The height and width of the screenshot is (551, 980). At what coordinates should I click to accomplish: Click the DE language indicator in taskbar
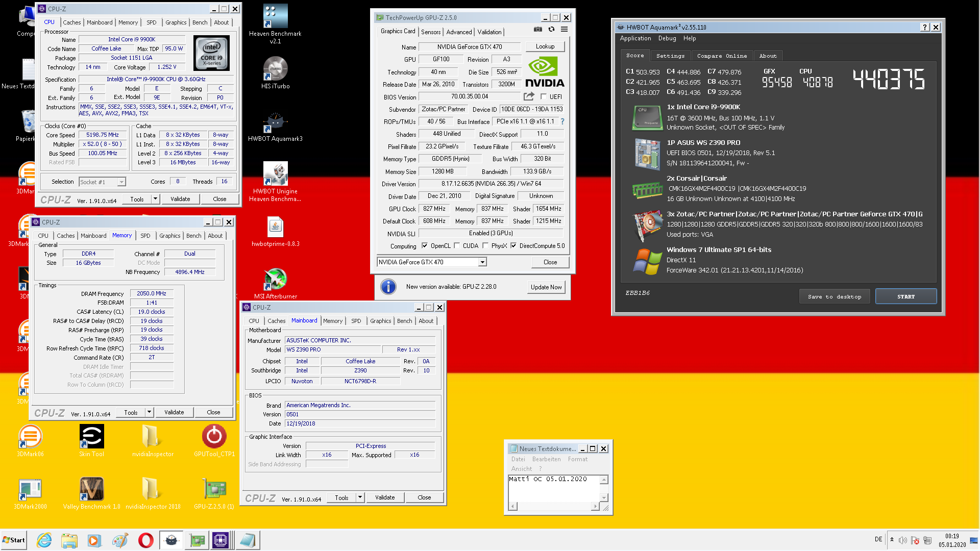click(x=878, y=539)
